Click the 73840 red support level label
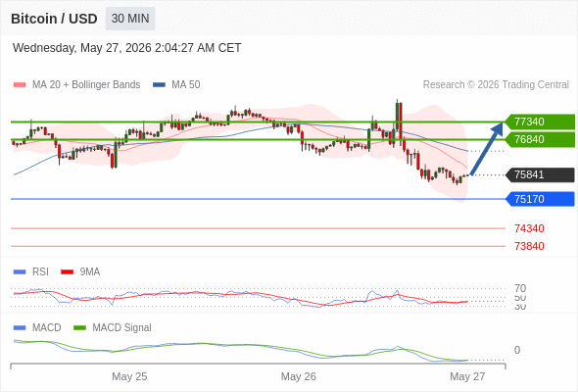The height and width of the screenshot is (392, 578). coord(529,246)
